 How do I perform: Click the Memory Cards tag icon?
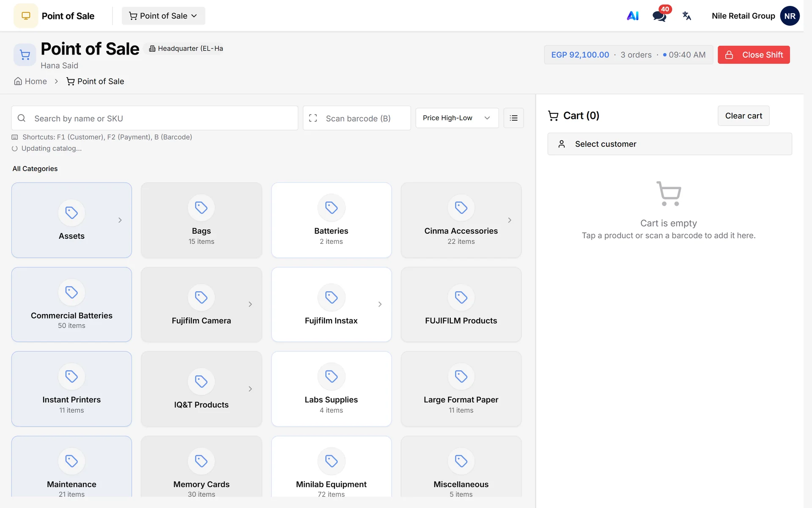pos(201,461)
